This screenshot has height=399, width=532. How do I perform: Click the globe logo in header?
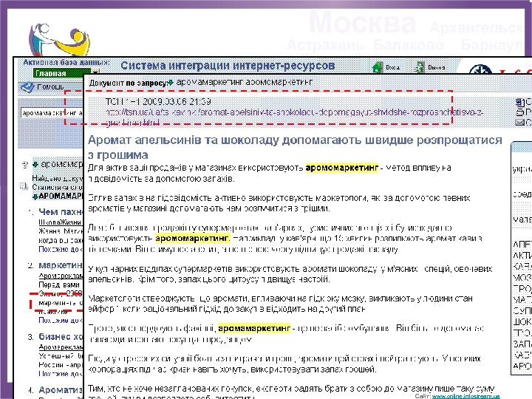click(x=480, y=70)
